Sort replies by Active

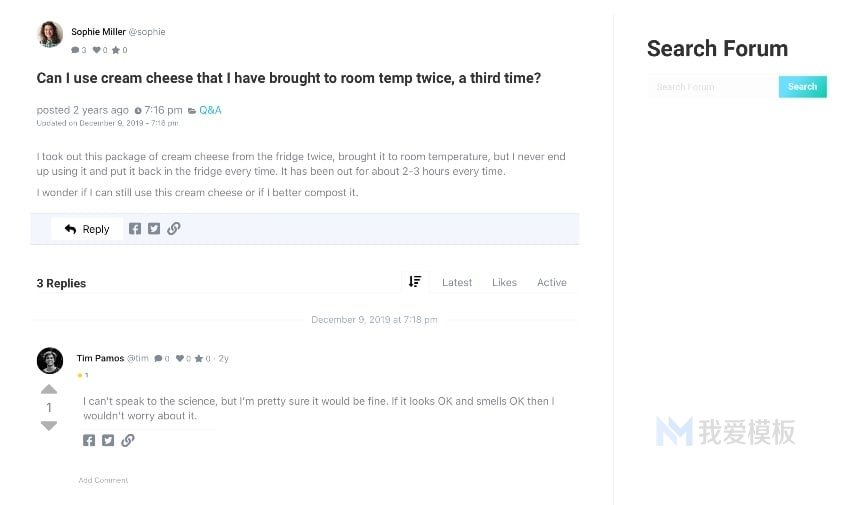point(552,282)
